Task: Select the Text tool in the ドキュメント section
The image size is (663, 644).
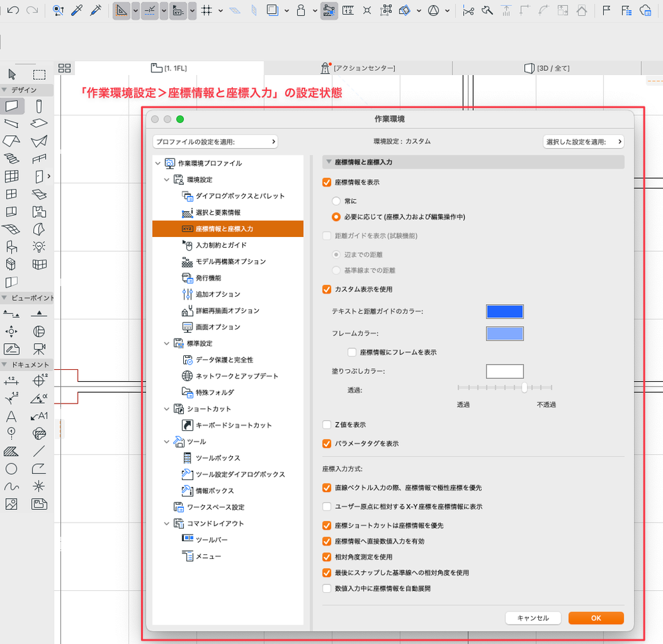Action: click(x=11, y=416)
